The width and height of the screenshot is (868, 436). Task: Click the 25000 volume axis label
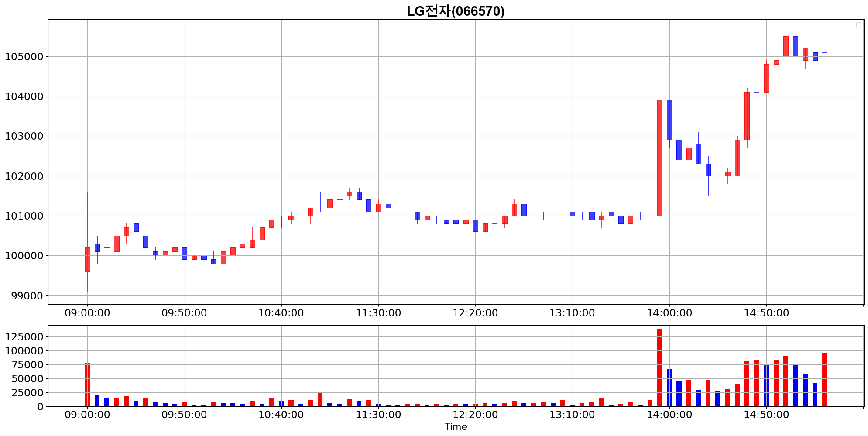tap(27, 393)
